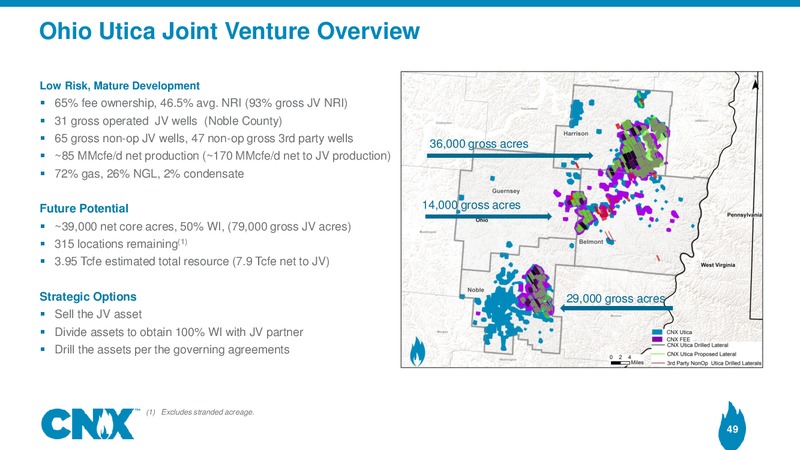Screen dimensions: 800x450
Task: Click the blue CNX Utica legend swatch
Action: click(x=657, y=332)
